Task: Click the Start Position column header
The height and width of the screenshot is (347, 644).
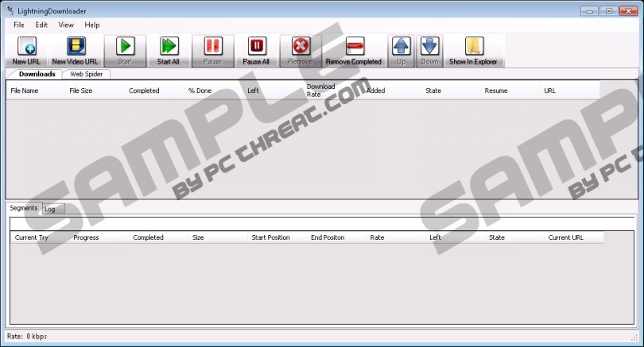Action: pyautogui.click(x=277, y=237)
